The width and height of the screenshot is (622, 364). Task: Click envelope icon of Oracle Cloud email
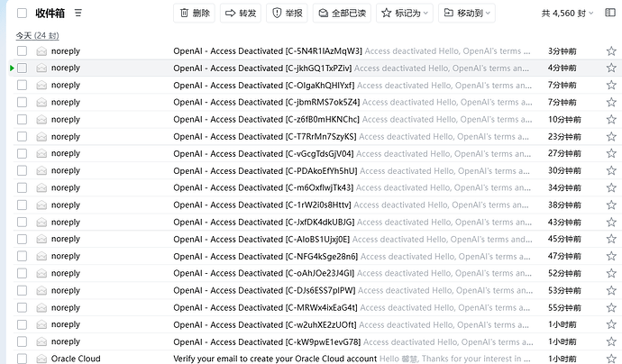point(41,359)
